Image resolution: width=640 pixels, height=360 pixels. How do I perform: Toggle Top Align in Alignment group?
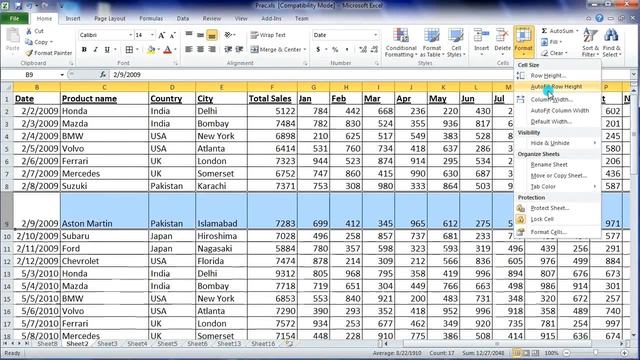[x=189, y=35]
